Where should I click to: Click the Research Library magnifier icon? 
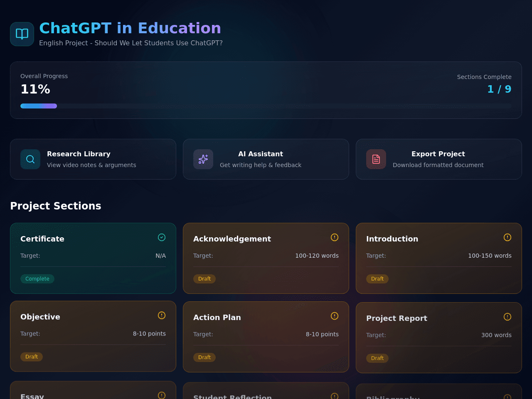pos(30,159)
